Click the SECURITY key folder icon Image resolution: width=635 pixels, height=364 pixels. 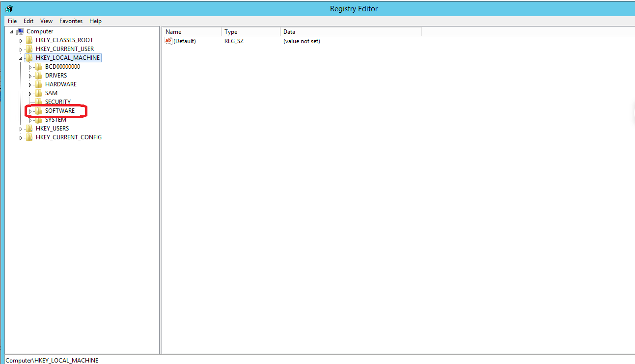39,102
